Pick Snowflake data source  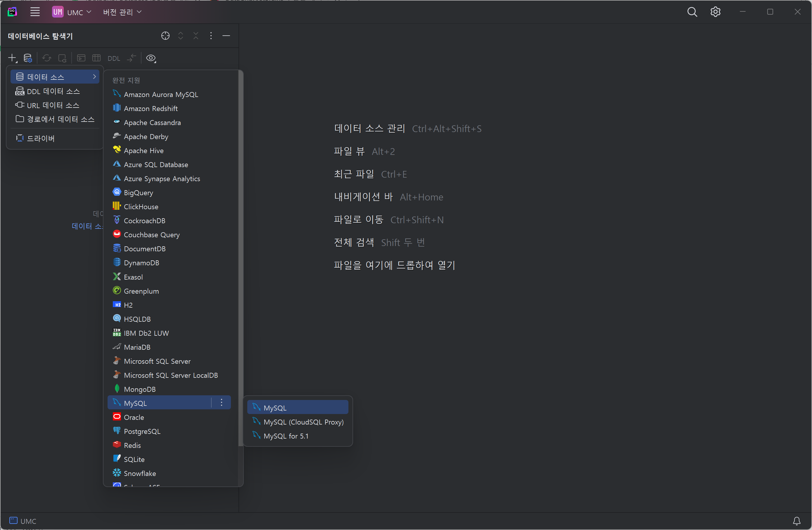pyautogui.click(x=169, y=473)
